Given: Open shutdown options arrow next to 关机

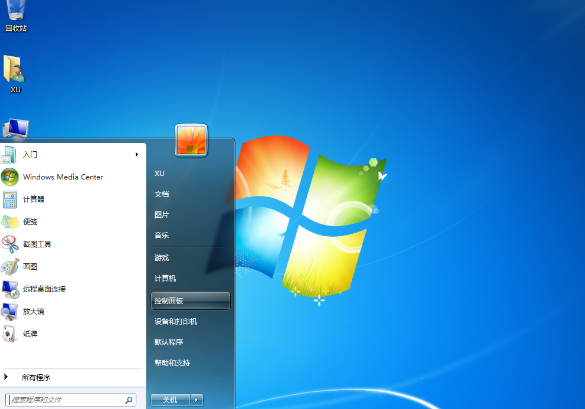Looking at the screenshot, I should (x=197, y=400).
